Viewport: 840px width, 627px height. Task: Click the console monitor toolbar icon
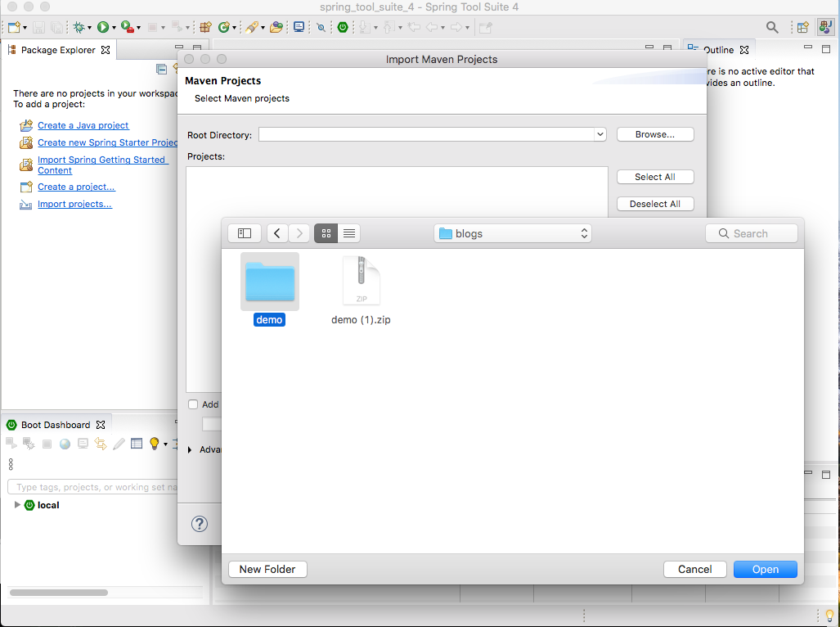(299, 27)
